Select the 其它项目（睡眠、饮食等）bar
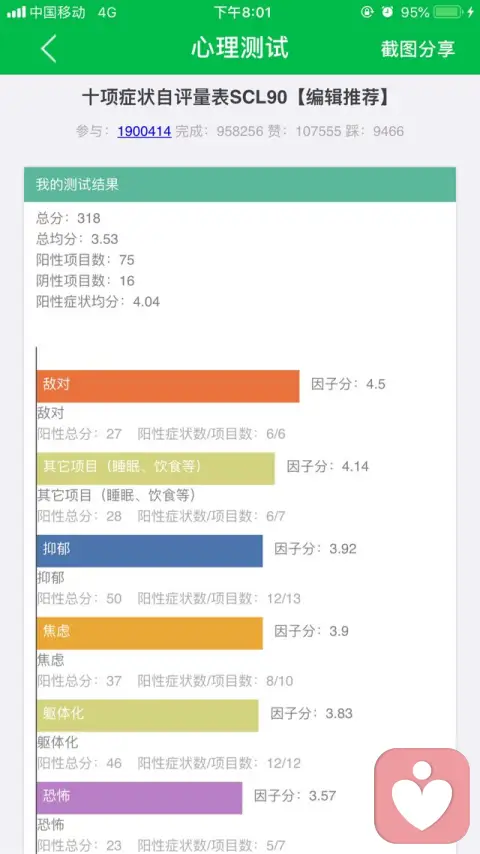480x854 pixels. [x=155, y=468]
